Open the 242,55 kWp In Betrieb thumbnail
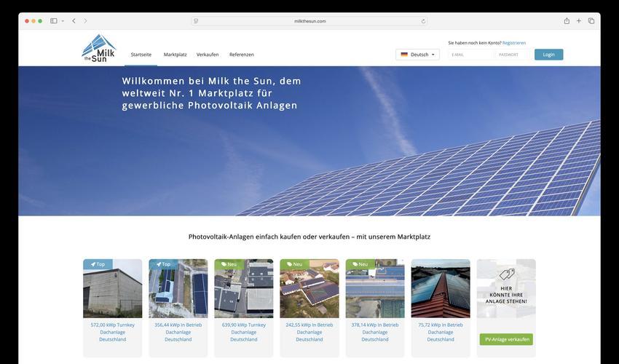619x364 pixels. coord(309,288)
